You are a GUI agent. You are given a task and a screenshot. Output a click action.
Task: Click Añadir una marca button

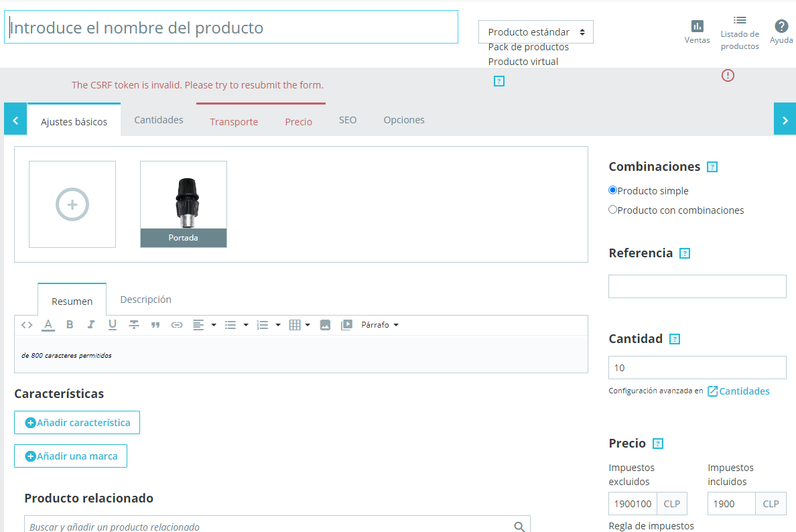(x=70, y=456)
